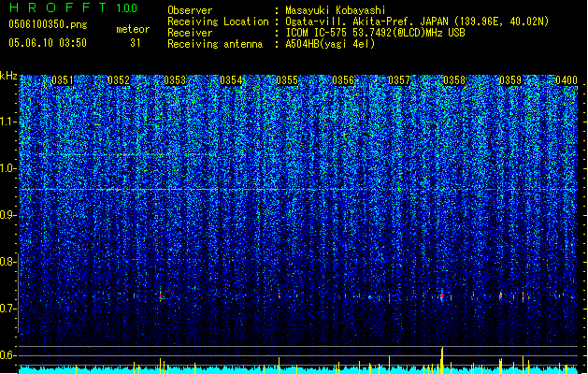The width and height of the screenshot is (588, 374).
Task: Click the 'Receiver' field label
Action: (x=190, y=33)
